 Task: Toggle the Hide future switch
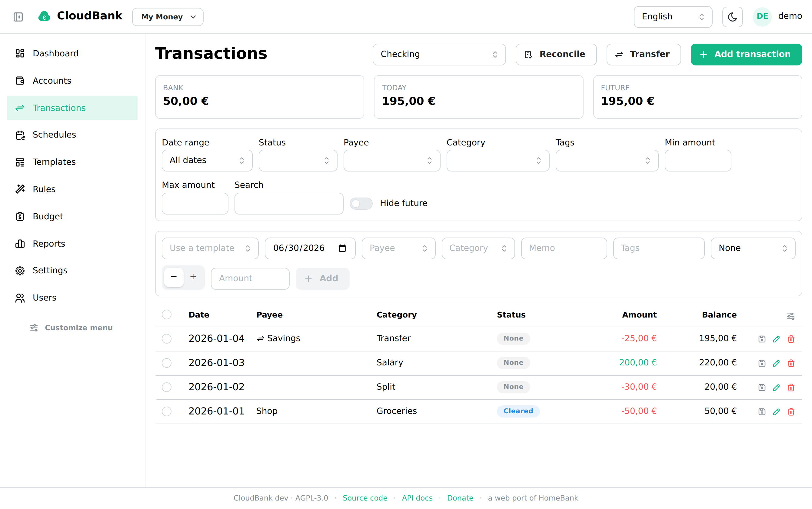click(x=361, y=203)
